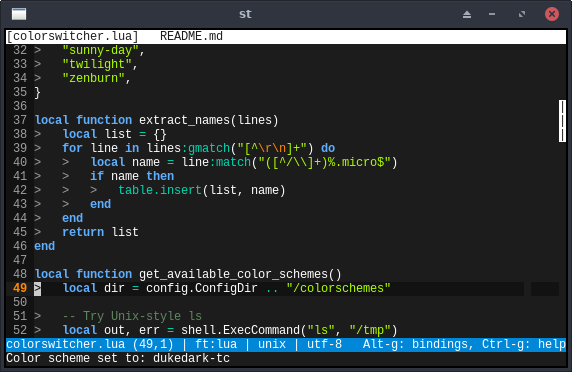
Task: Click the gmatch method call
Action: pyautogui.click(x=209, y=148)
